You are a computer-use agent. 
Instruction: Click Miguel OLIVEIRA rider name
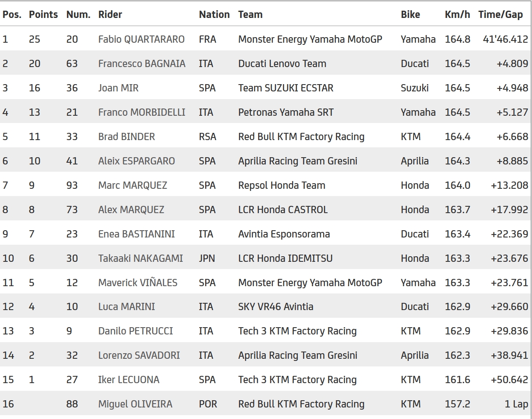pos(135,404)
